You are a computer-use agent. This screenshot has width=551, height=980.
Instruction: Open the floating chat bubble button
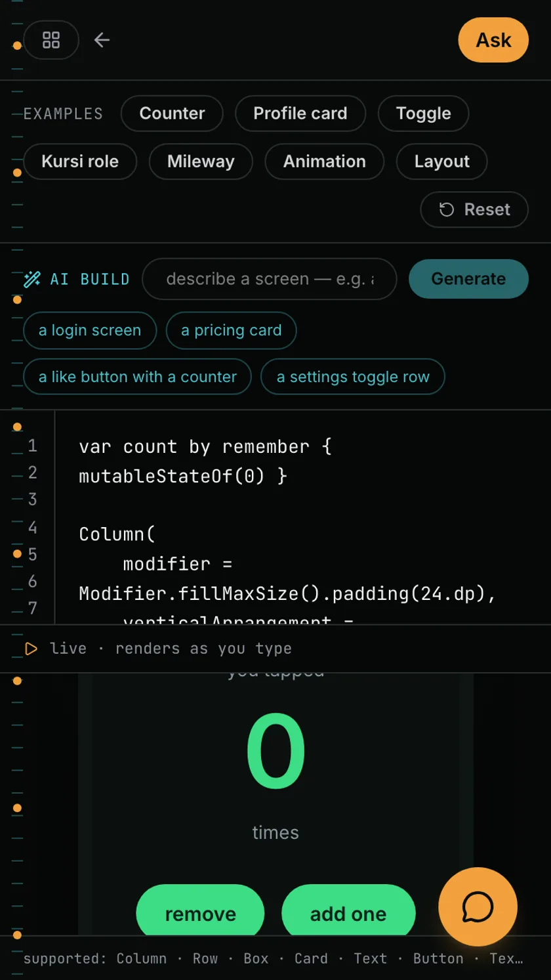478,907
